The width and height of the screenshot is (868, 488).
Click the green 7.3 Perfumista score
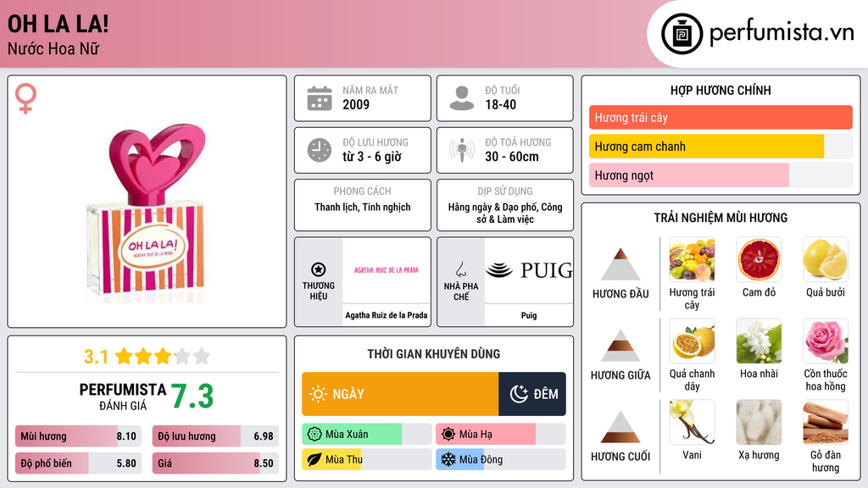(x=192, y=396)
